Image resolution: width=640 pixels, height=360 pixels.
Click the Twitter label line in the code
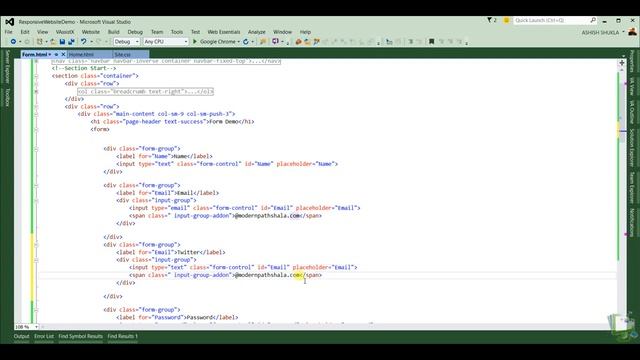coord(171,252)
